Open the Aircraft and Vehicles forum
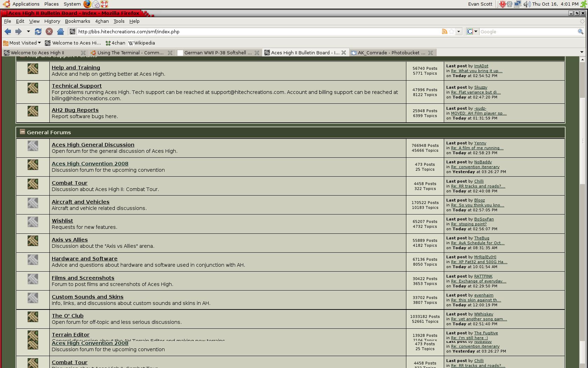This screenshot has height=368, width=588. point(80,202)
